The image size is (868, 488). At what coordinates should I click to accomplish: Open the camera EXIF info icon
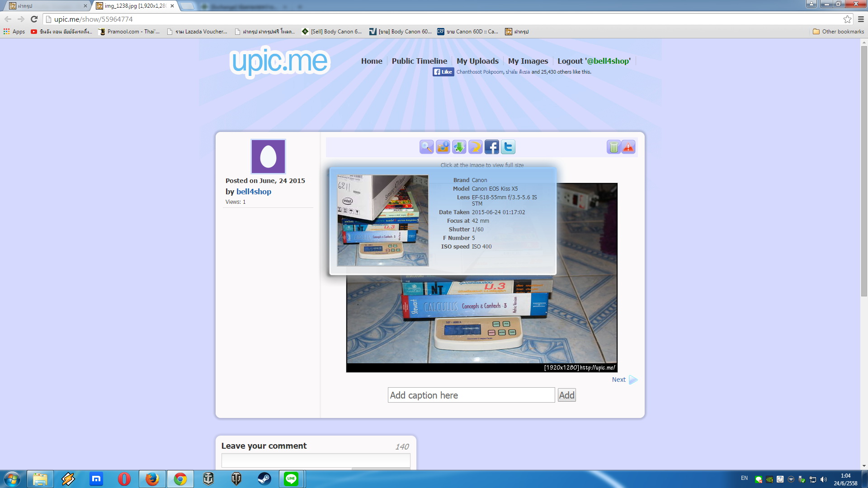tap(443, 147)
